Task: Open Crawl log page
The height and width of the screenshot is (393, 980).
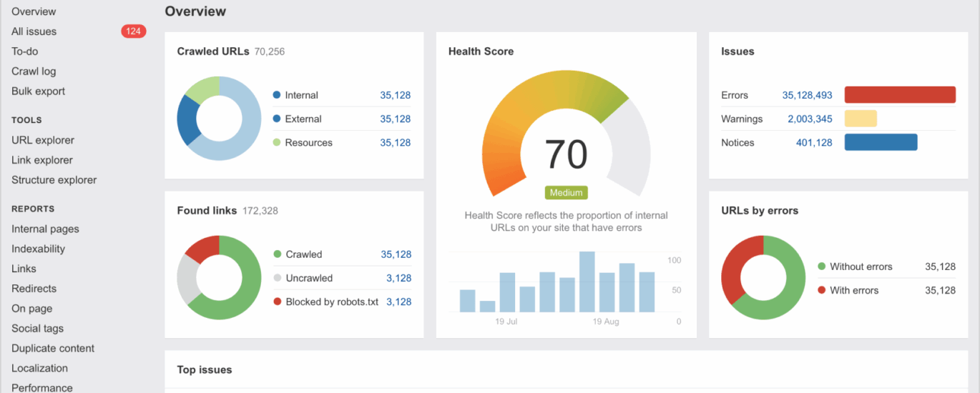Action: click(34, 71)
